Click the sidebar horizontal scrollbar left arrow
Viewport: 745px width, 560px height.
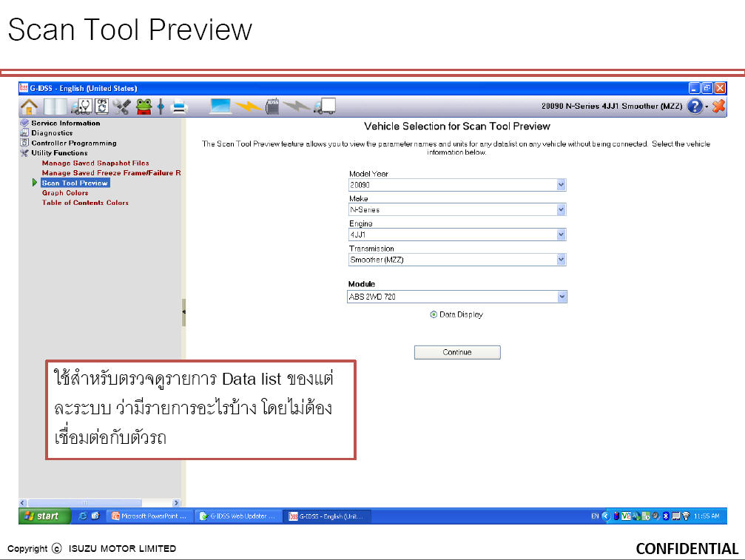[23, 502]
